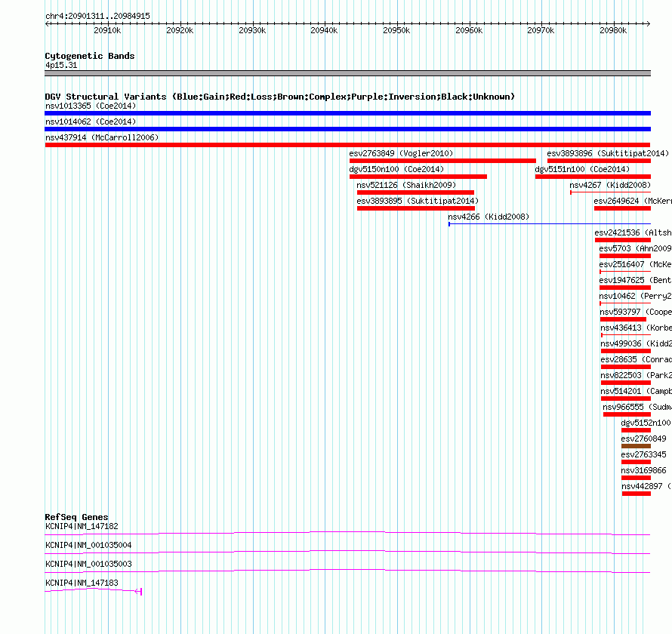The width and height of the screenshot is (672, 634).
Task: Open nsv521126 (Shaikh2009) variant label
Action: (406, 185)
